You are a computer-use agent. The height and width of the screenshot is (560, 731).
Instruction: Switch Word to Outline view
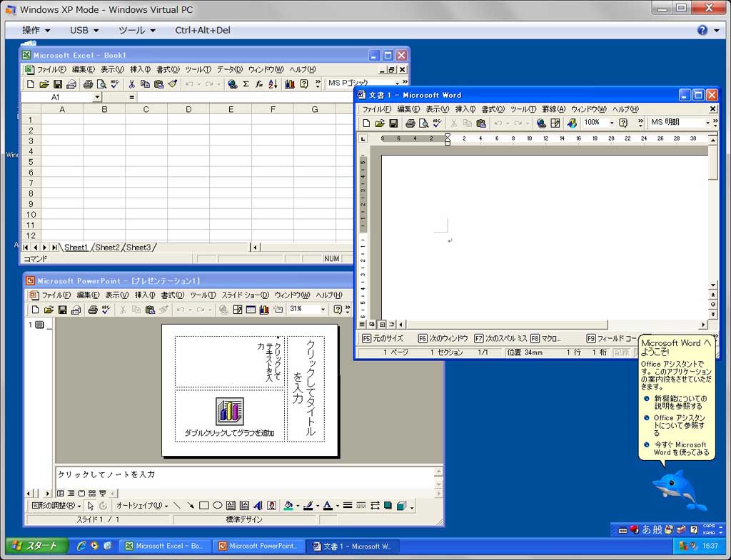click(392, 325)
